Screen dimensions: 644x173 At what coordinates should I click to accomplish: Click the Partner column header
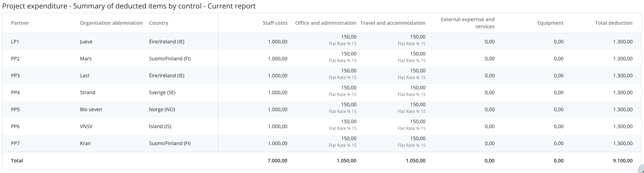pyautogui.click(x=20, y=23)
